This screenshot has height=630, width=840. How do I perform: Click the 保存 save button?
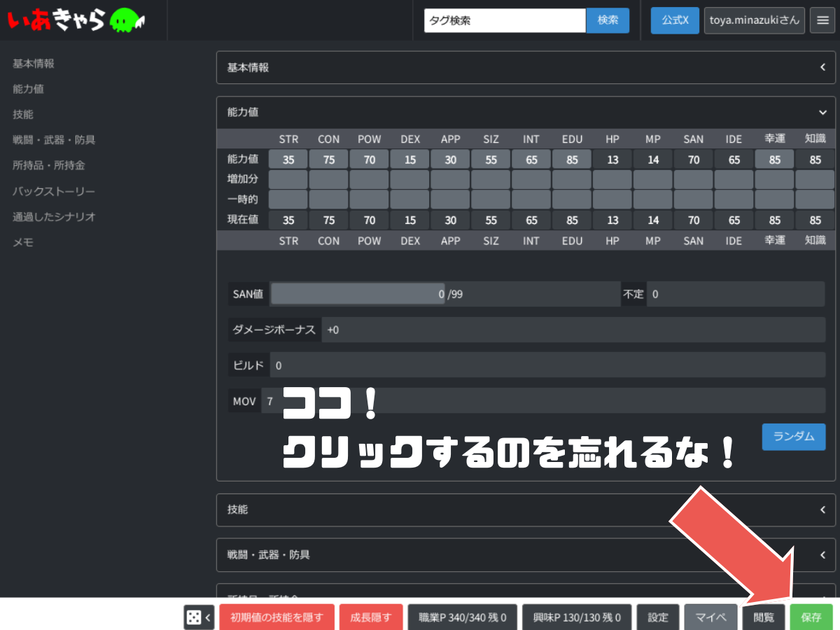coord(811,617)
